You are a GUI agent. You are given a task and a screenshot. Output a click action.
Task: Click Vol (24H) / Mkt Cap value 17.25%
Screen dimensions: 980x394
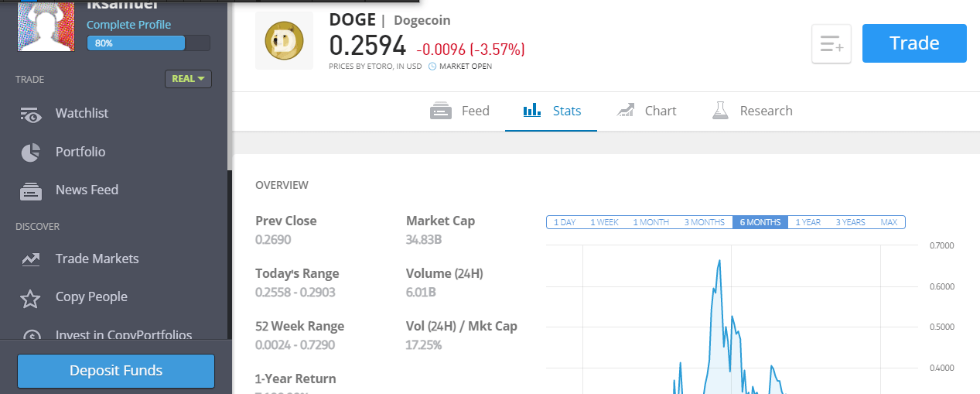tap(424, 345)
